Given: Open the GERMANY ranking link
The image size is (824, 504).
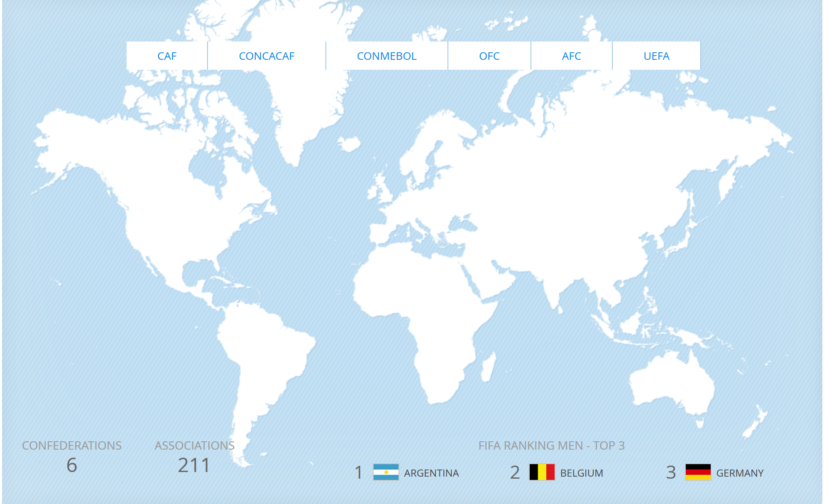Looking at the screenshot, I should point(740,473).
